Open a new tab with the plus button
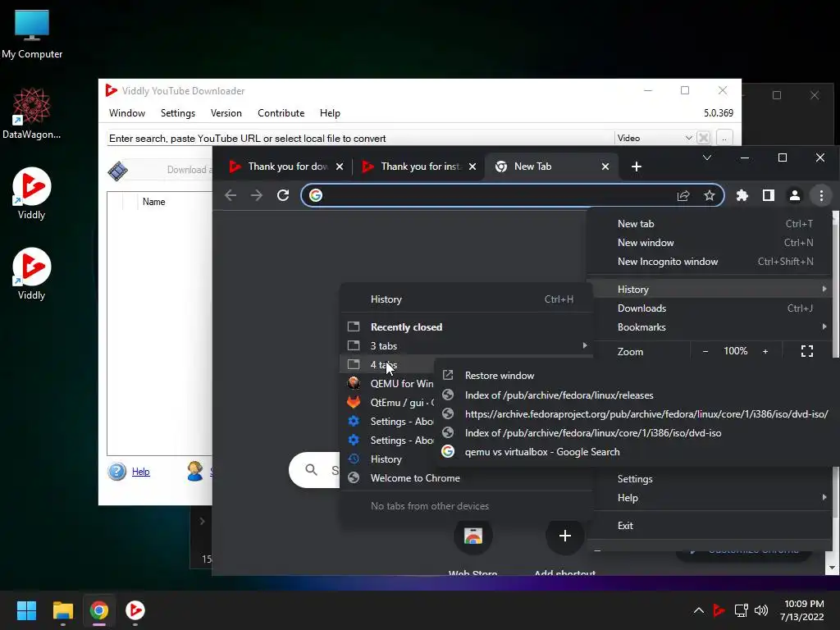Screen dimensions: 840x630 click(637, 167)
